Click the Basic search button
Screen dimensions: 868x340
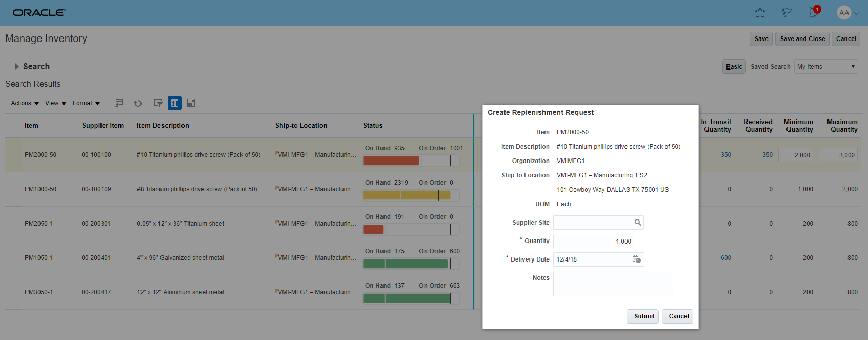point(734,67)
